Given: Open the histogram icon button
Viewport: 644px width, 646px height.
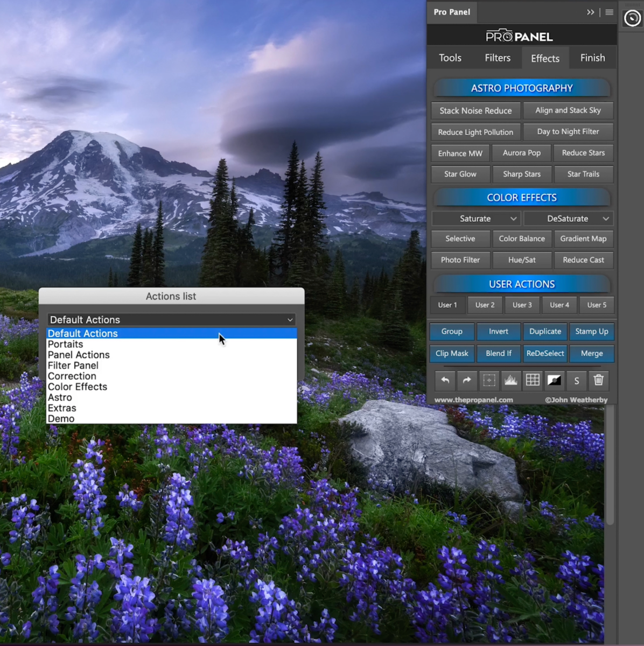Looking at the screenshot, I should tap(510, 381).
